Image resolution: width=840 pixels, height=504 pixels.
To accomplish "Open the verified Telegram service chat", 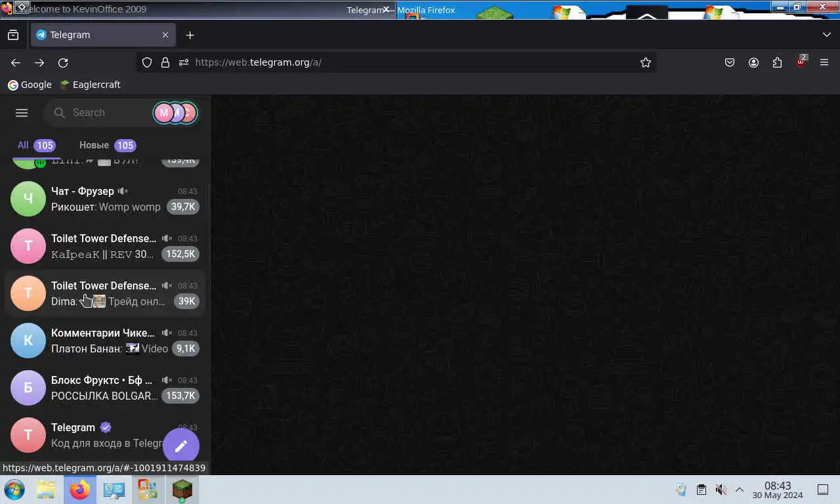I will (105, 435).
